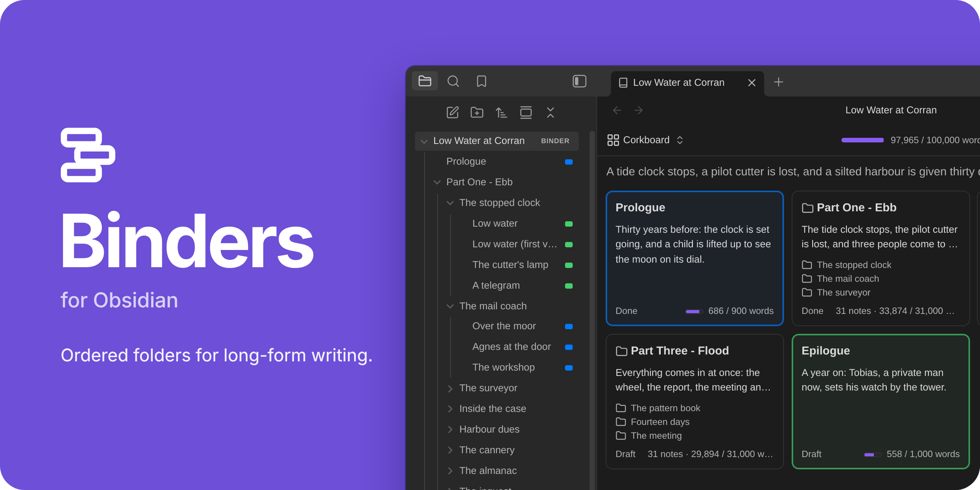Click the change sort order icon

pos(501,113)
